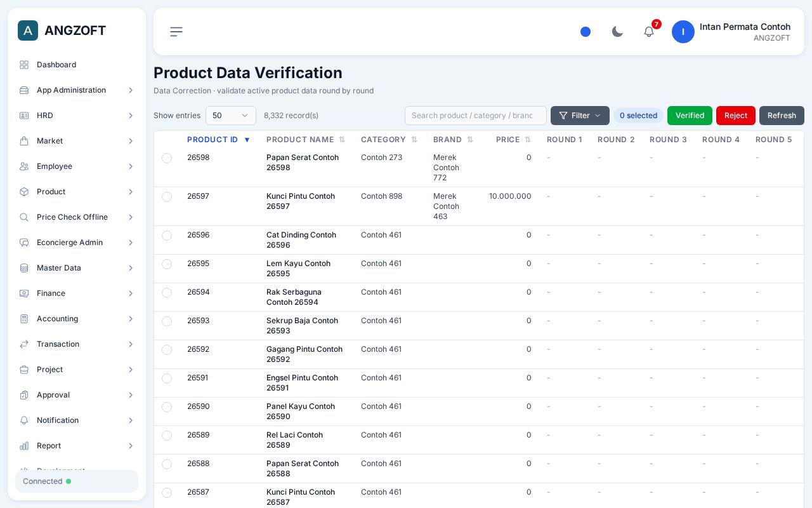Select row checkbox for product 26598
The image size is (812, 508).
[167, 158]
